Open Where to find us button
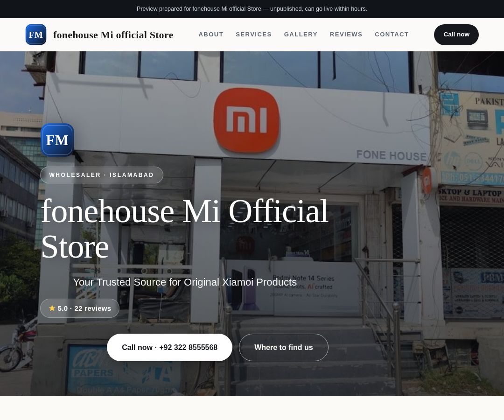 pyautogui.click(x=284, y=347)
